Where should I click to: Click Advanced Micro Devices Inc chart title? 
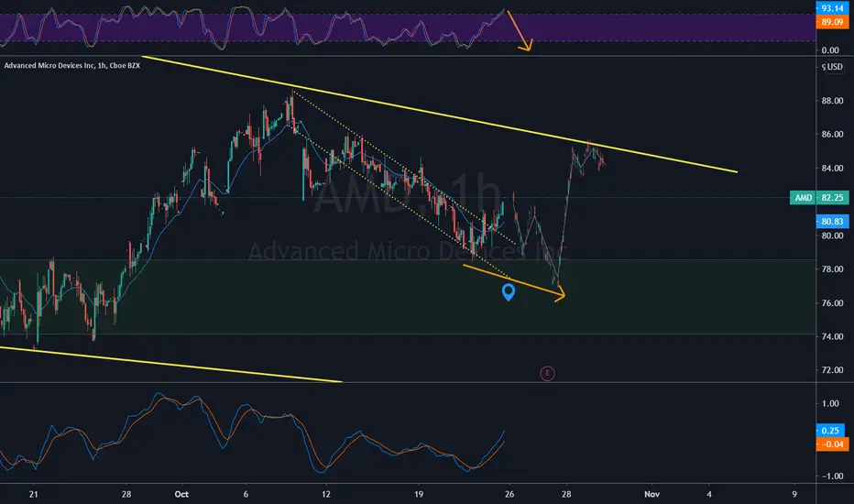coord(71,65)
